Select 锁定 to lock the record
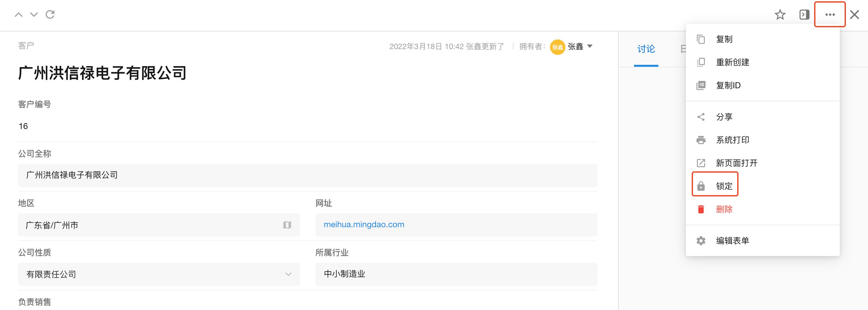This screenshot has height=310, width=868. pyautogui.click(x=723, y=186)
